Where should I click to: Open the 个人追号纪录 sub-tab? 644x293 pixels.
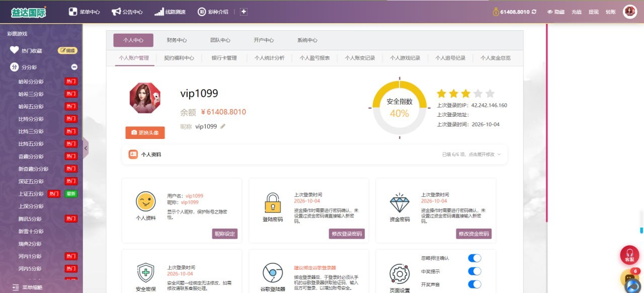pyautogui.click(x=450, y=58)
